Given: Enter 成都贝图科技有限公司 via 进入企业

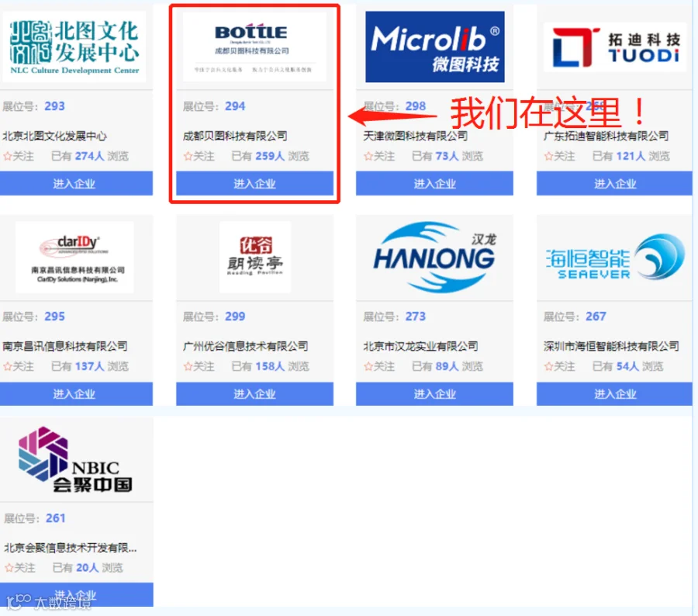Looking at the screenshot, I should [x=254, y=184].
